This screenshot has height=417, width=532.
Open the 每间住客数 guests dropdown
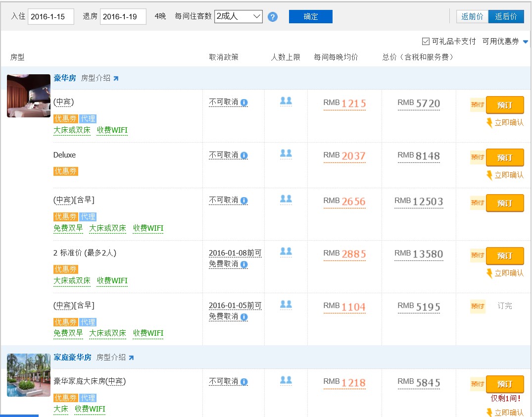tap(239, 16)
